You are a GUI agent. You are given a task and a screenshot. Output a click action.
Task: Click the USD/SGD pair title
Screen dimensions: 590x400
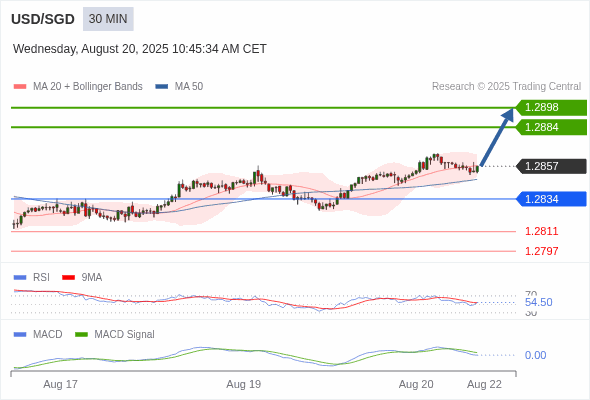(x=43, y=19)
